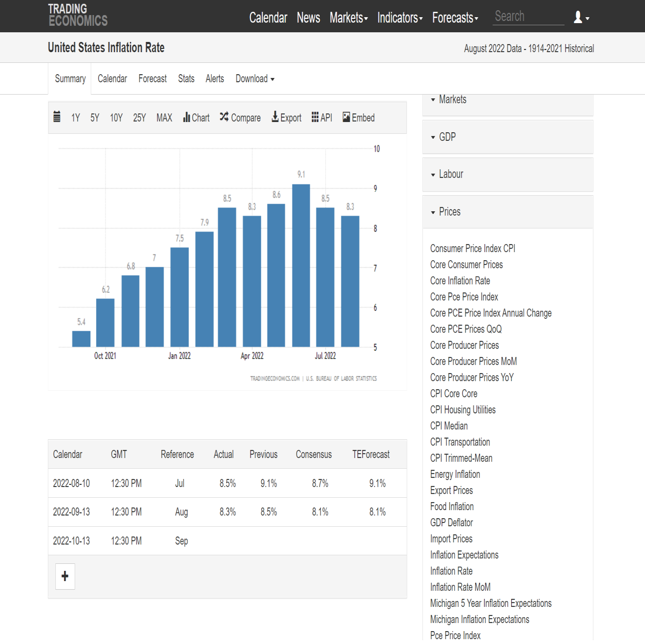Open the user account icon menu

coord(581,17)
